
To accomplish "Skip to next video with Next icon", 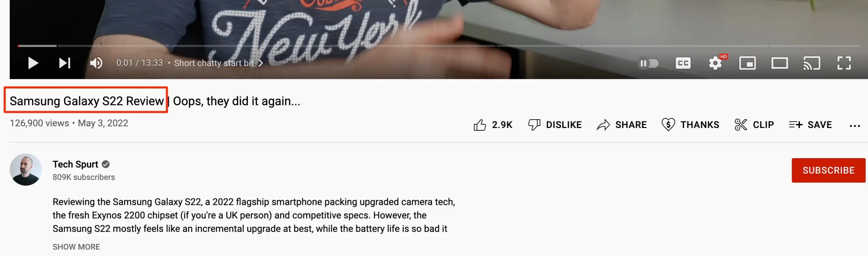I will click(x=64, y=63).
